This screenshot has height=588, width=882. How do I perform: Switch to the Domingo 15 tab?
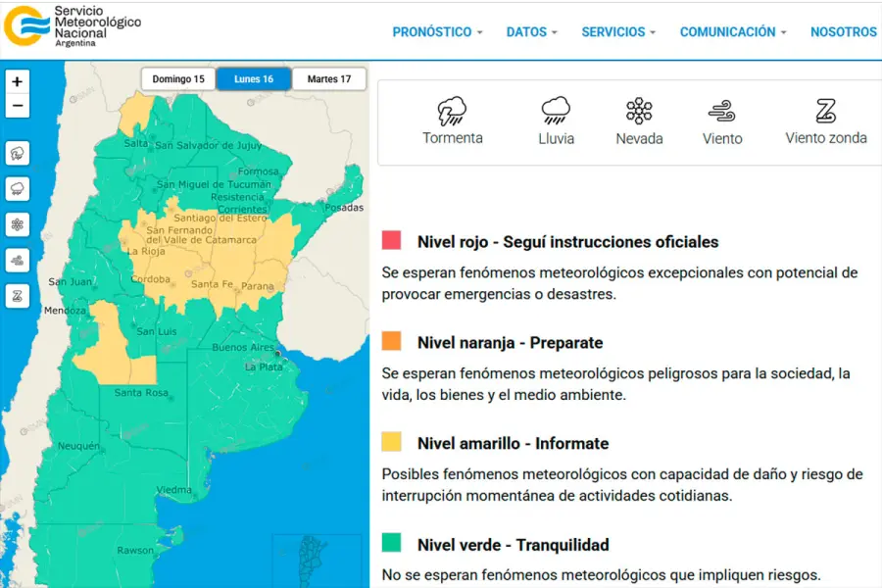pos(178,79)
